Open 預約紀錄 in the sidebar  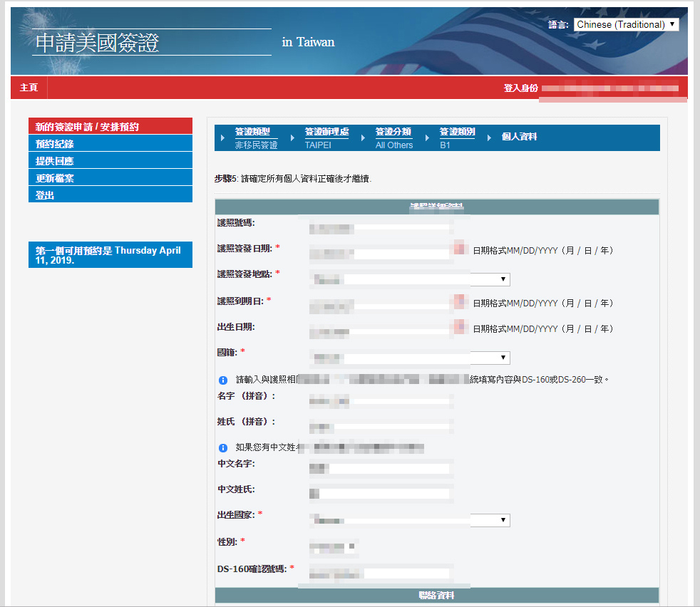click(110, 143)
